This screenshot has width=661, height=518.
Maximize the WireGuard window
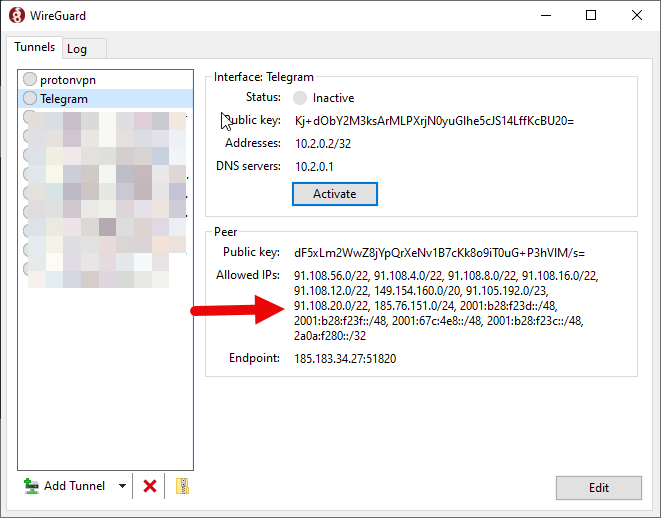pos(591,16)
